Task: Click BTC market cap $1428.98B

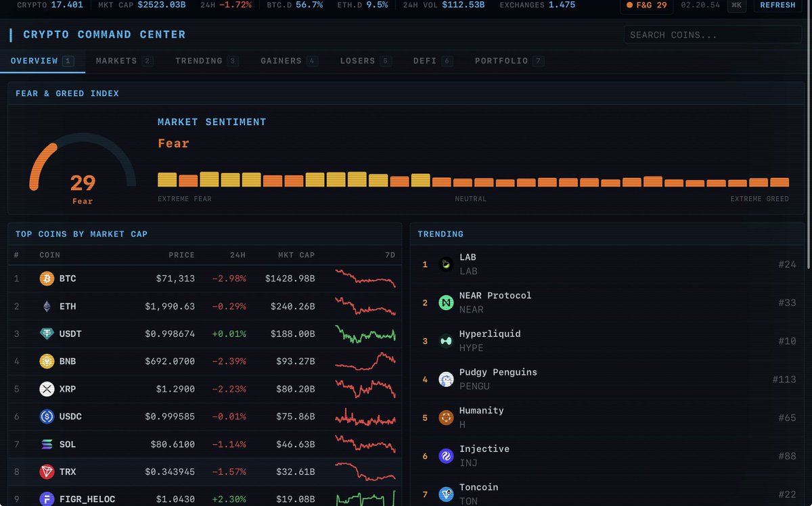Action: point(290,278)
